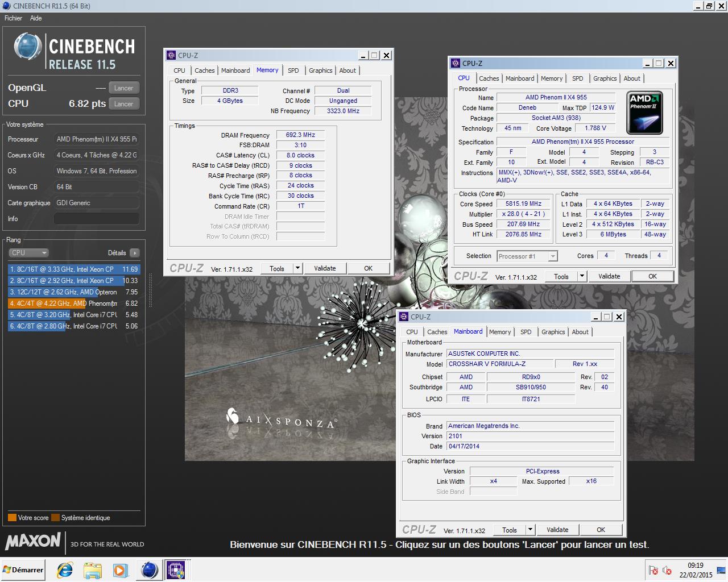The image size is (728, 582).
Task: Switch to SPD tab in Memory CPU-Z window
Action: tap(293, 70)
